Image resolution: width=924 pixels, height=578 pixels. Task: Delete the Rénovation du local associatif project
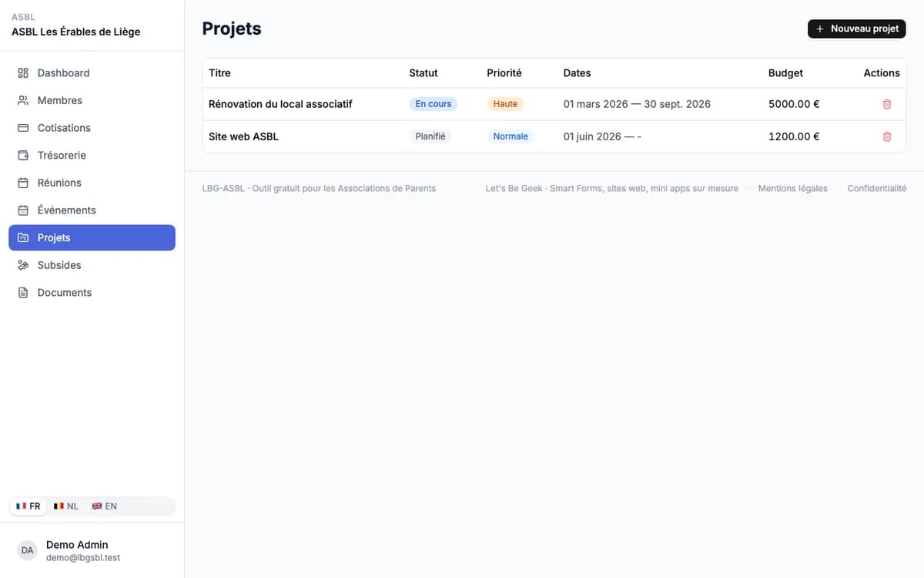[887, 104]
